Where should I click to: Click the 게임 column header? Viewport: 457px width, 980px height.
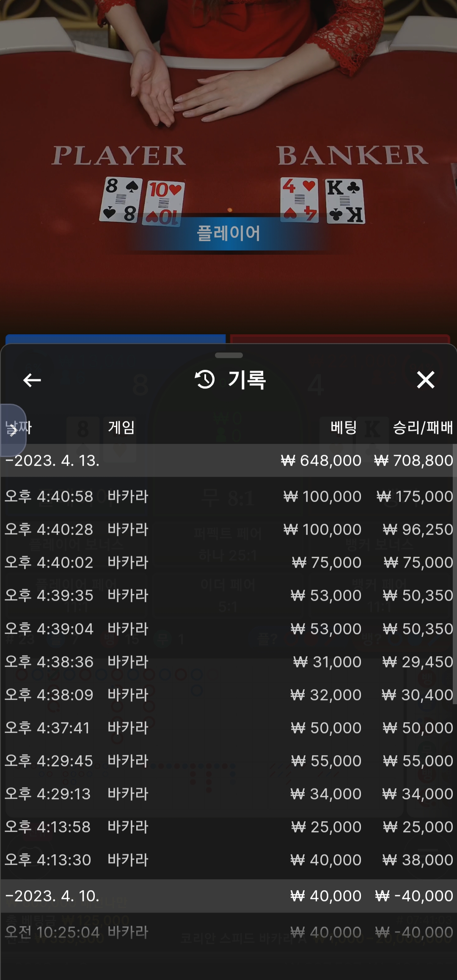pyautogui.click(x=121, y=427)
